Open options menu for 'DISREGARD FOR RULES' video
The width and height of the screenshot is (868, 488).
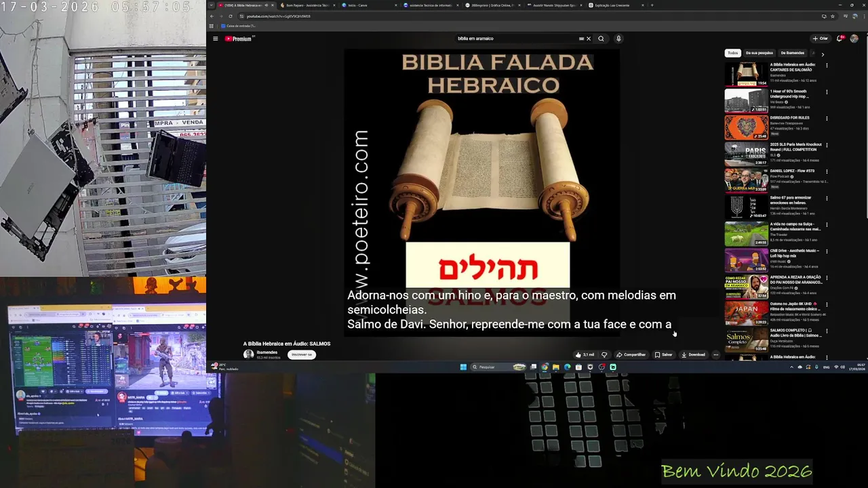click(x=827, y=118)
